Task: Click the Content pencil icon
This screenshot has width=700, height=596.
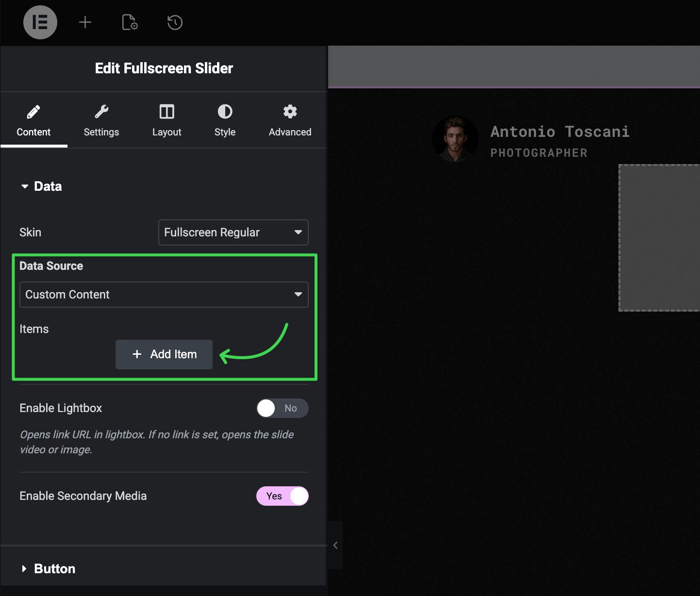Action: click(x=33, y=112)
